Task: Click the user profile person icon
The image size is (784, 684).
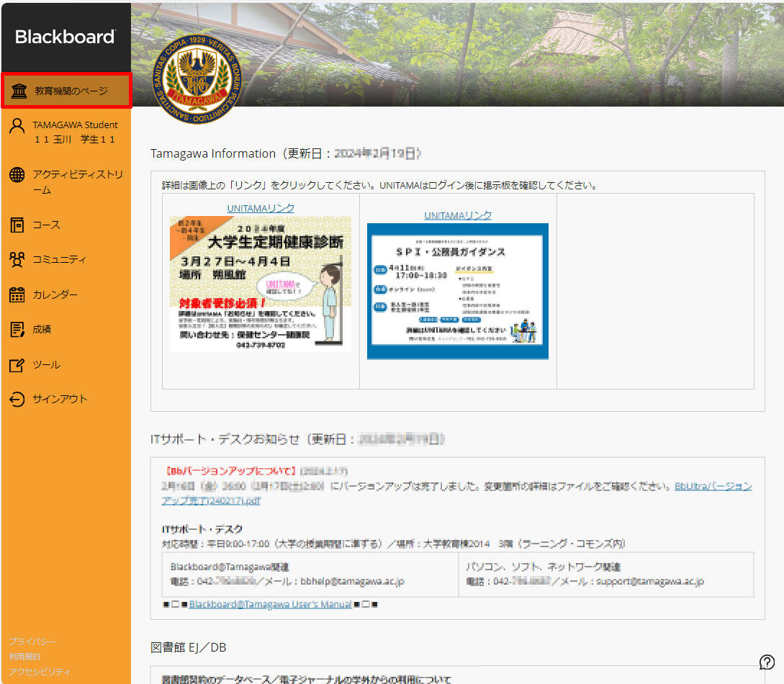Action: [x=17, y=125]
